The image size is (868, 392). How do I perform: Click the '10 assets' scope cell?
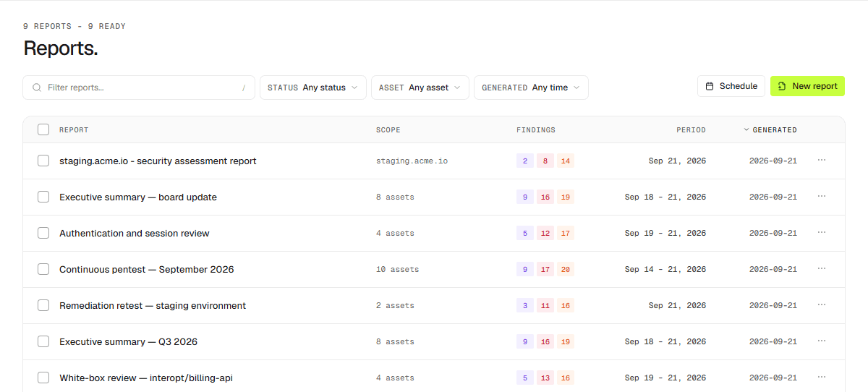click(x=397, y=269)
